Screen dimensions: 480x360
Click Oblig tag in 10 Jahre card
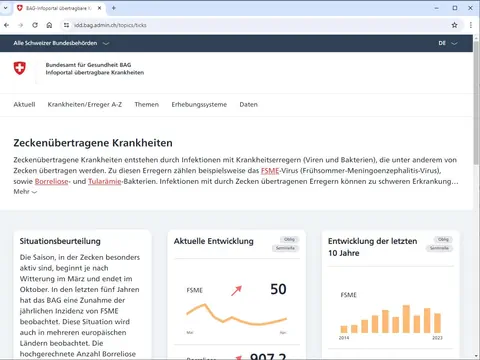pos(443,239)
